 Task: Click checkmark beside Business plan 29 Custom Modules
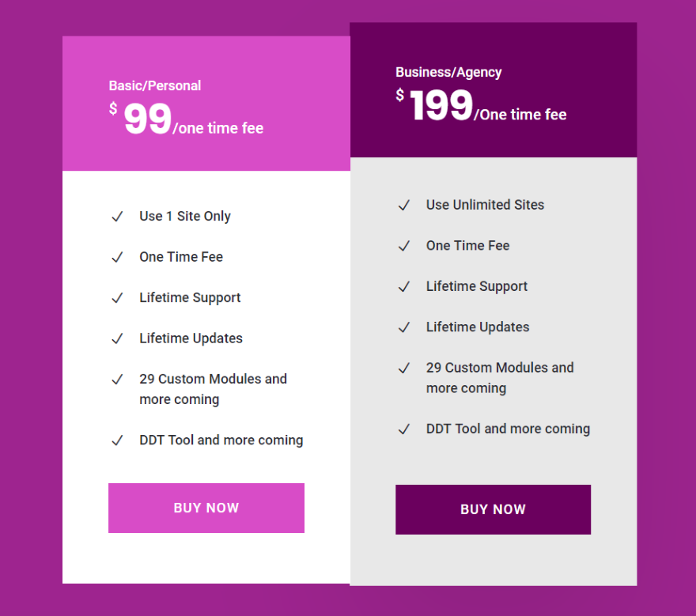click(x=404, y=368)
